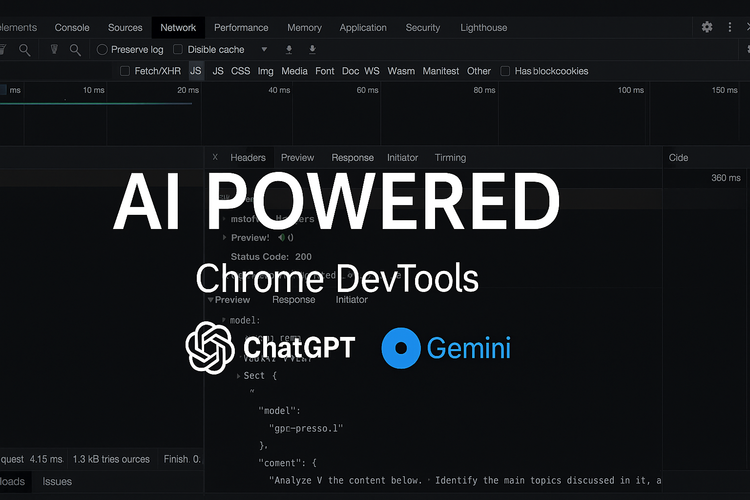Select the Headers detail tab
750x500 pixels.
(248, 157)
